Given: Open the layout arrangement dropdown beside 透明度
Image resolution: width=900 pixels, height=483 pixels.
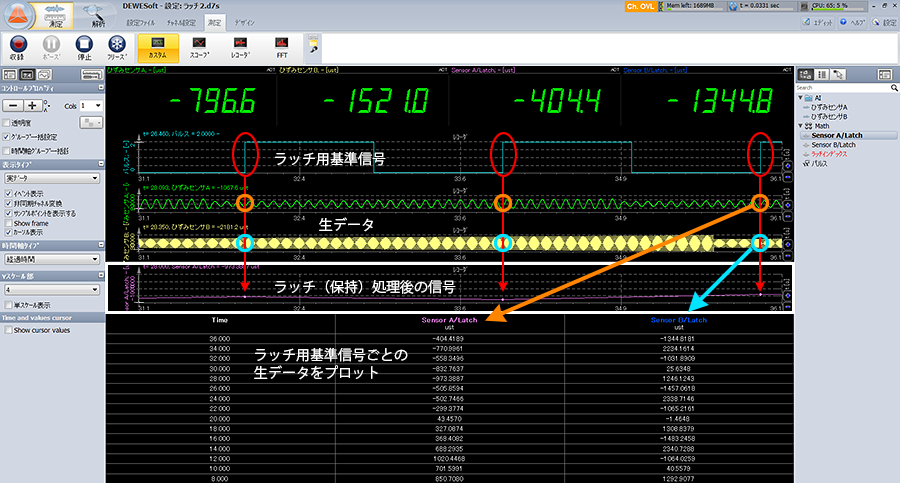Looking at the screenshot, I should click(91, 122).
